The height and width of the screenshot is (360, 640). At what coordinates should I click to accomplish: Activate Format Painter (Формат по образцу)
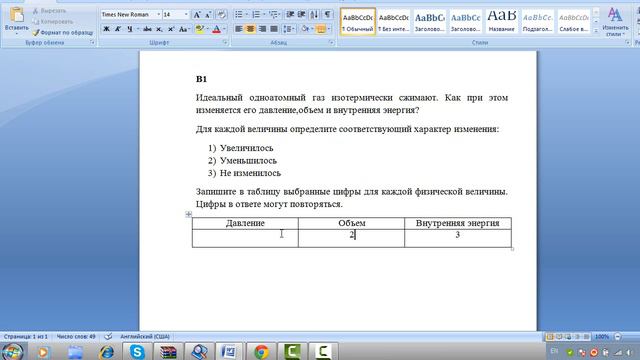pos(63,32)
